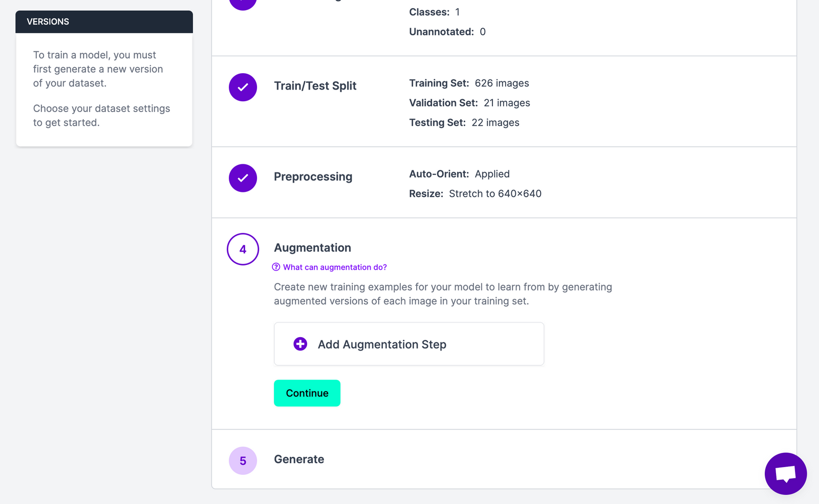Screen dimensions: 819x504
Task: Click the topmost purple step indicator circle
Action: 243,4
